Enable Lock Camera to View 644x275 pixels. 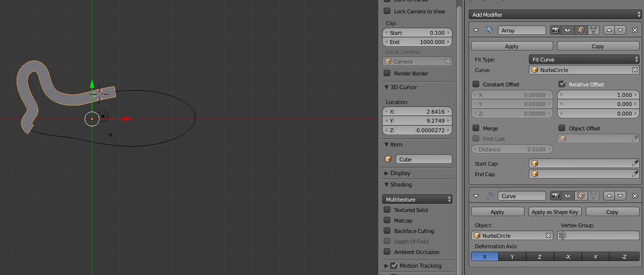[x=387, y=11]
